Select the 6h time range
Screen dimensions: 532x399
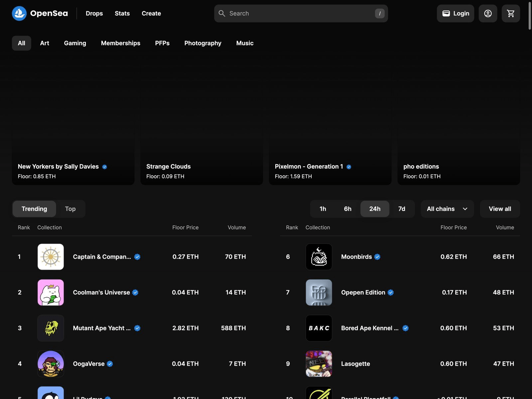point(347,209)
